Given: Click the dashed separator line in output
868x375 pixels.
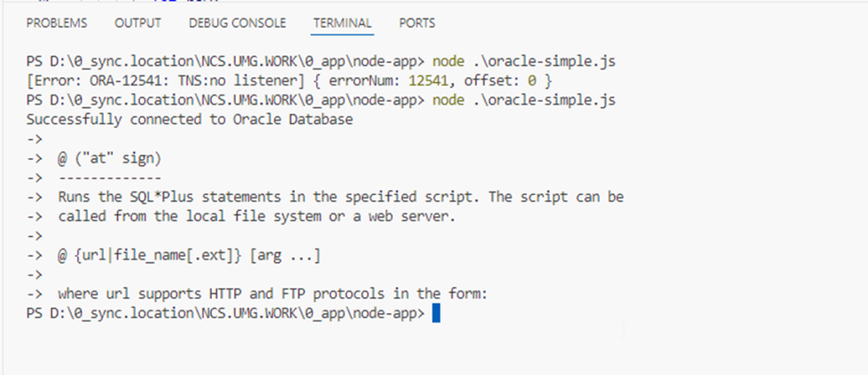Looking at the screenshot, I should tap(110, 178).
